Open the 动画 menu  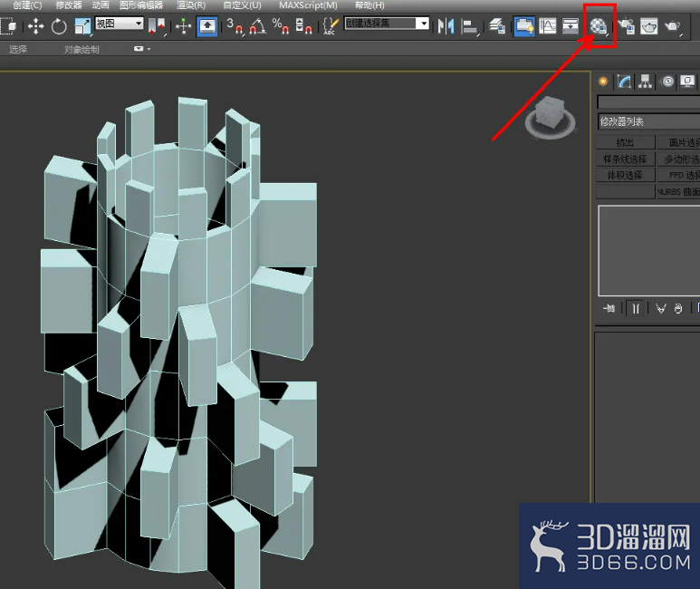click(x=101, y=5)
